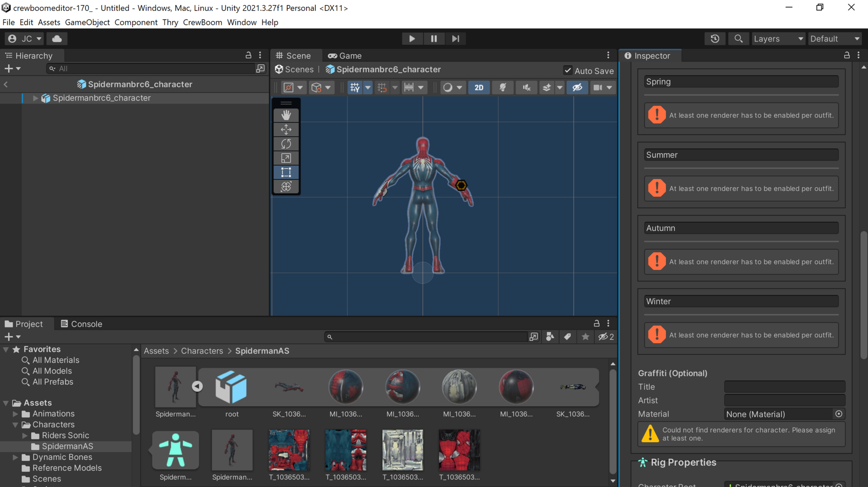The height and width of the screenshot is (487, 868).
Task: Click the Pause button
Action: click(434, 38)
